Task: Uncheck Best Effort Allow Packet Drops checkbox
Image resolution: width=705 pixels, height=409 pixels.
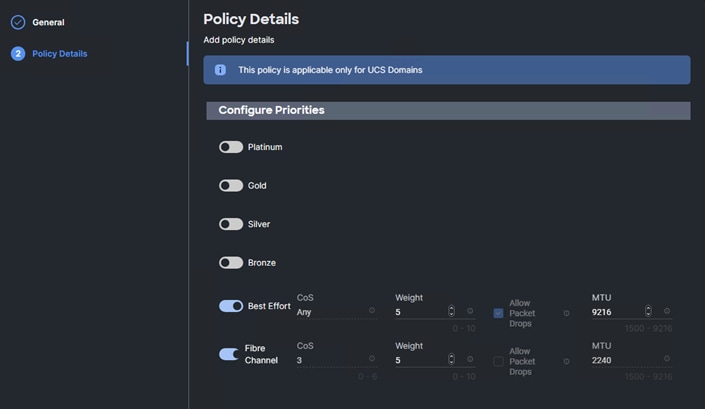Action: [x=498, y=313]
